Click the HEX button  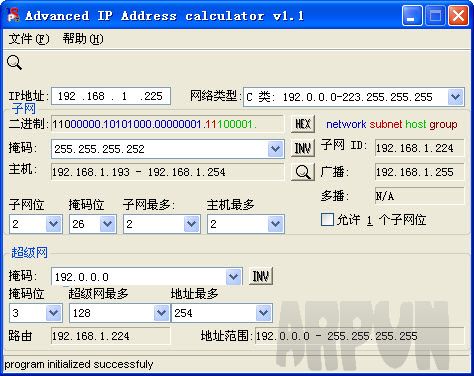(303, 124)
